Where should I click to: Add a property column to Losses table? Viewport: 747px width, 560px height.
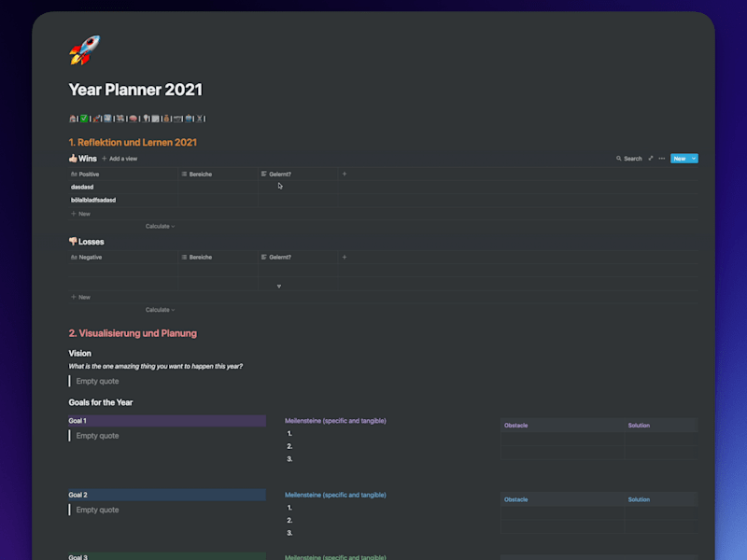point(345,258)
